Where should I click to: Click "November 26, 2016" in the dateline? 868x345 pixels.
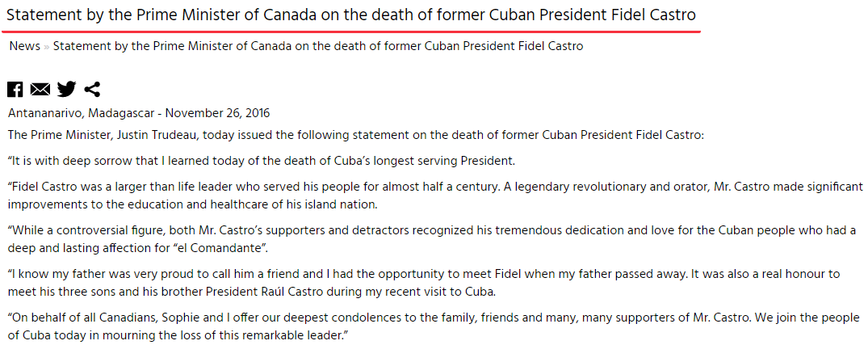click(x=217, y=113)
